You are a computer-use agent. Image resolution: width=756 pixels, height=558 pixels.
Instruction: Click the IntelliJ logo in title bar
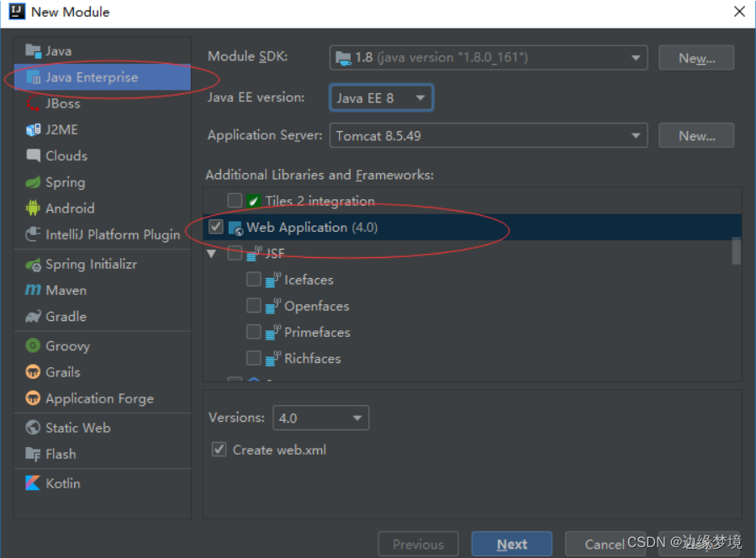pyautogui.click(x=17, y=11)
